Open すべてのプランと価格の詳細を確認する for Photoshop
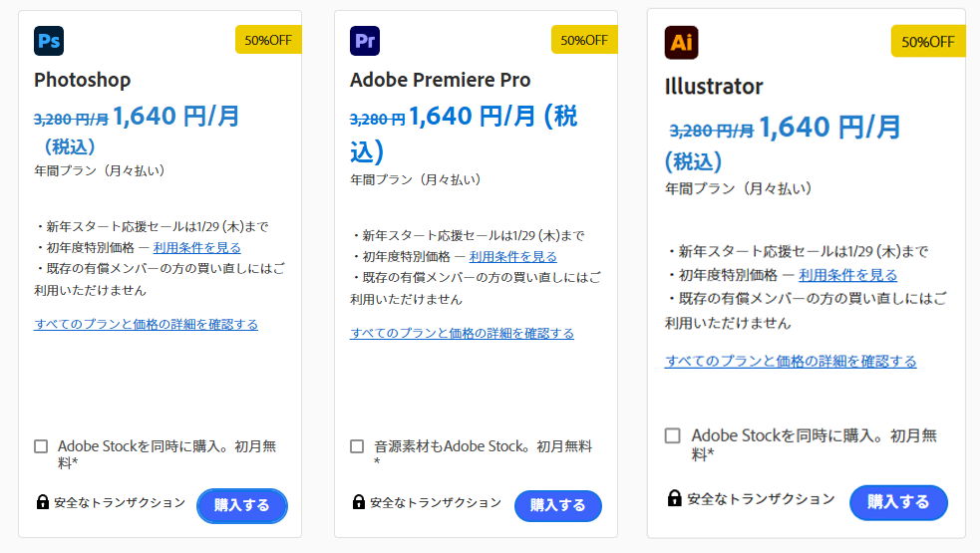The height and width of the screenshot is (553, 980). (146, 324)
